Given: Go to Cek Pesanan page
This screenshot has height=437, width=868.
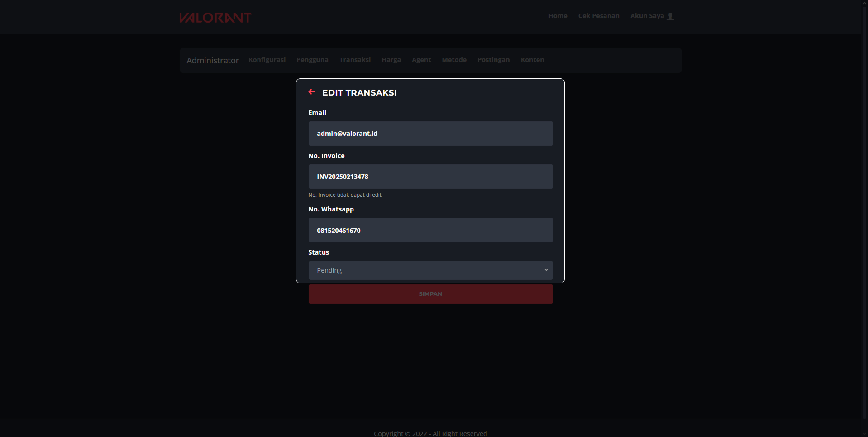Looking at the screenshot, I should [x=599, y=16].
